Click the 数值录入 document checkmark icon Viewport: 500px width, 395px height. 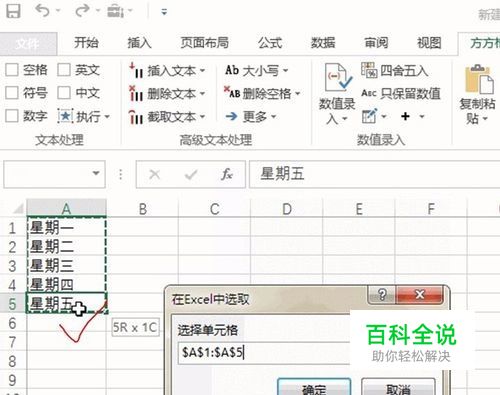(338, 77)
